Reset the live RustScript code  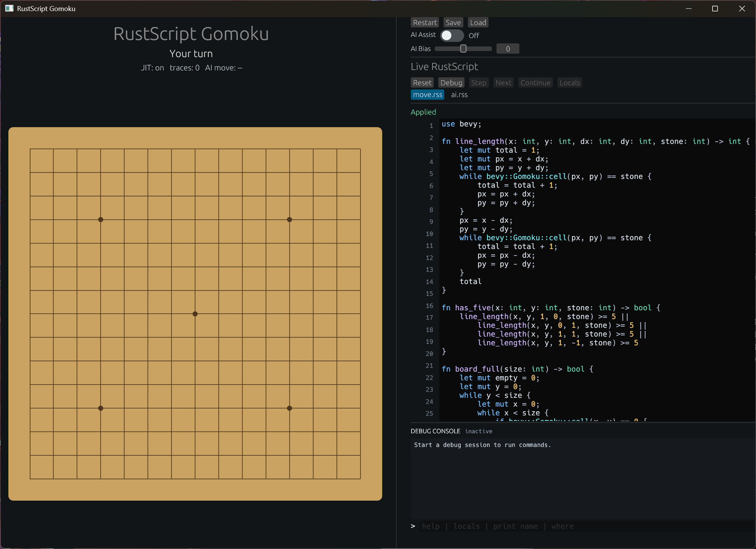click(422, 83)
